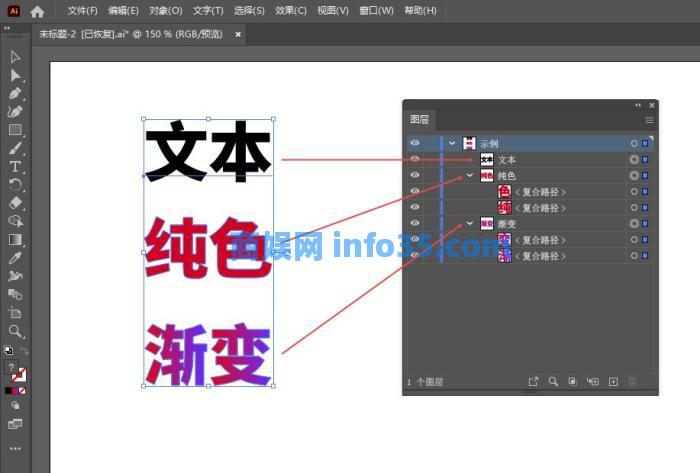Viewport: 700px width, 473px height.
Task: Select the Artboard tool
Action: click(x=15, y=313)
